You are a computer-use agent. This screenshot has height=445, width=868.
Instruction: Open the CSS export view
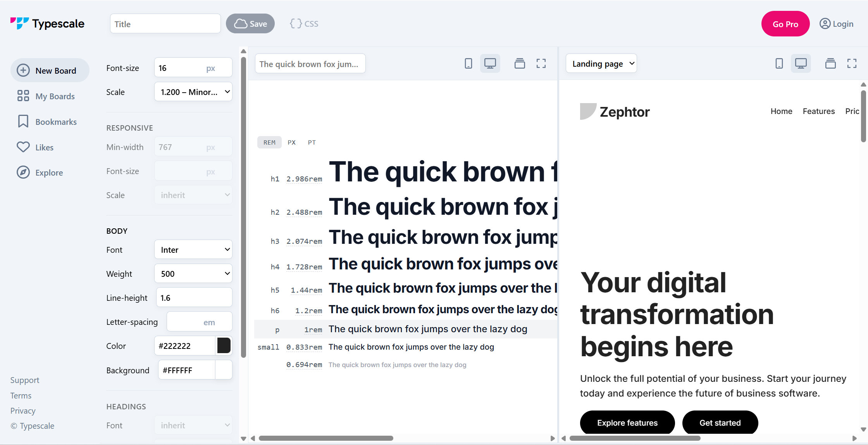[304, 24]
